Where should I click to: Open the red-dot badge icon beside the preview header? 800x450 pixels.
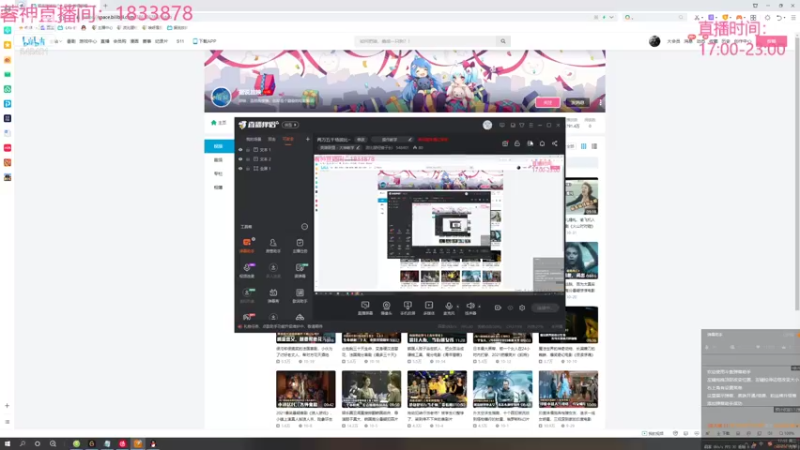tap(505, 143)
